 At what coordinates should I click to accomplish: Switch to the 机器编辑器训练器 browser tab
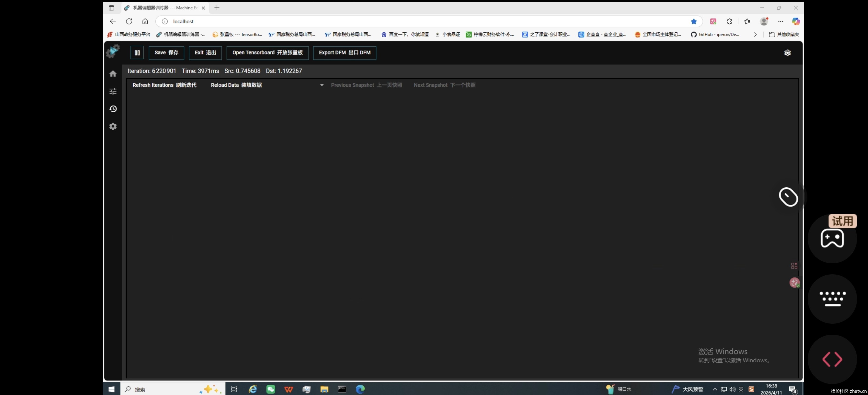tap(162, 7)
